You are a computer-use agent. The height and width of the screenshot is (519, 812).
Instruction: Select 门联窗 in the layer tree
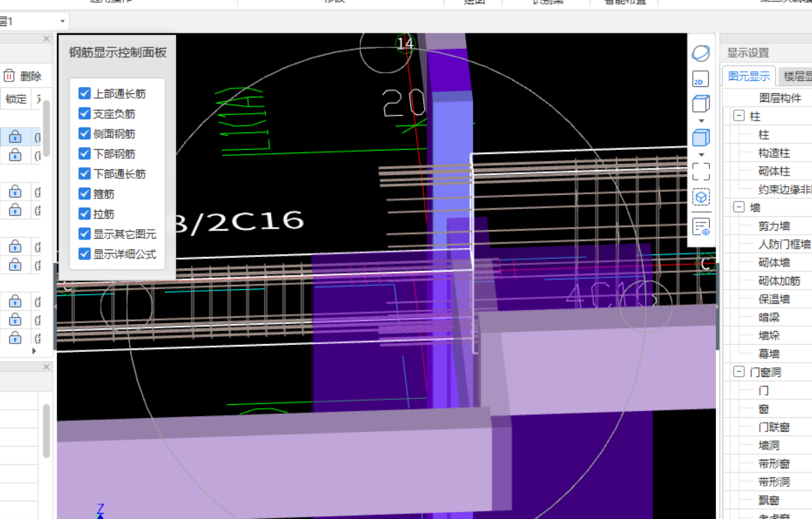pos(774,427)
